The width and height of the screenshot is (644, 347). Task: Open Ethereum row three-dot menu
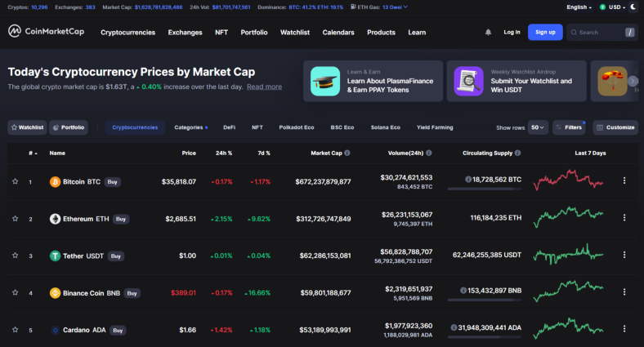624,218
